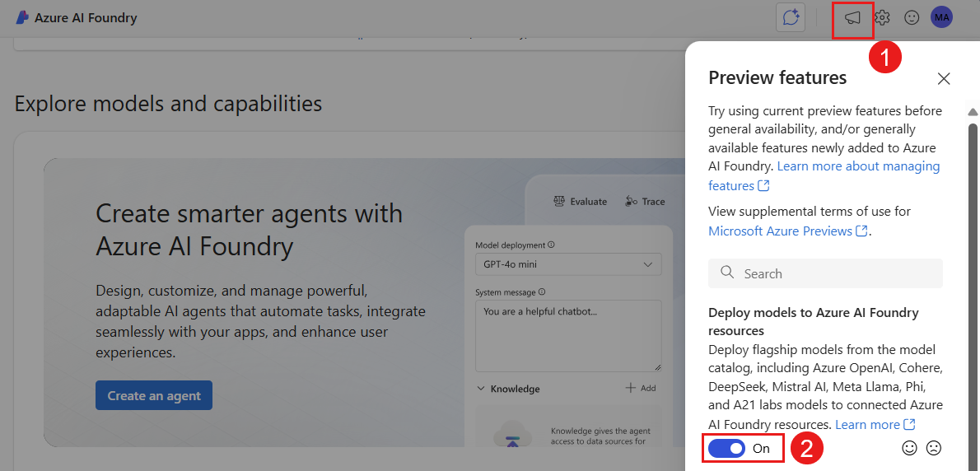Image resolution: width=980 pixels, height=471 pixels.
Task: Open the GPT-4o mini model dropdown
Action: point(568,264)
